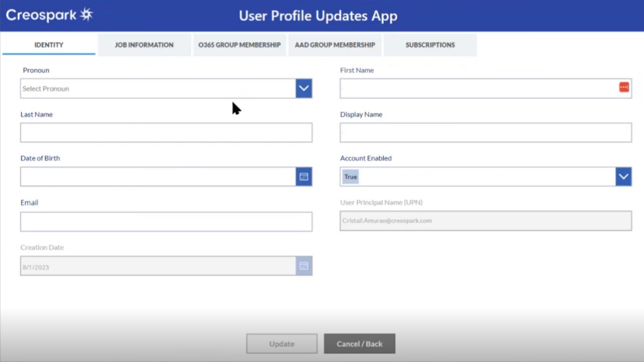Click the Creation Date field showing 8/1/2023
644x362 pixels.
point(158,266)
